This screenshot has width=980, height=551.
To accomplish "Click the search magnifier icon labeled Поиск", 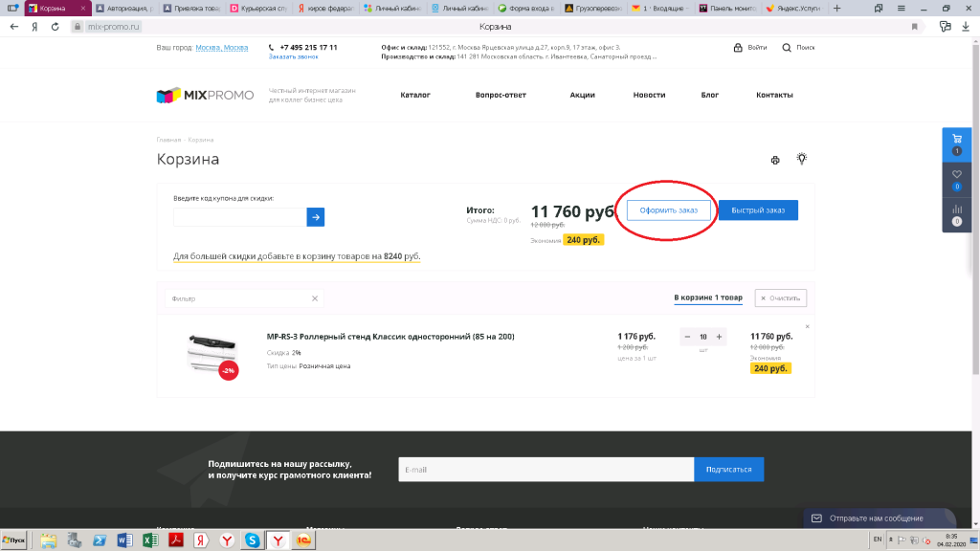I will pyautogui.click(x=788, y=48).
